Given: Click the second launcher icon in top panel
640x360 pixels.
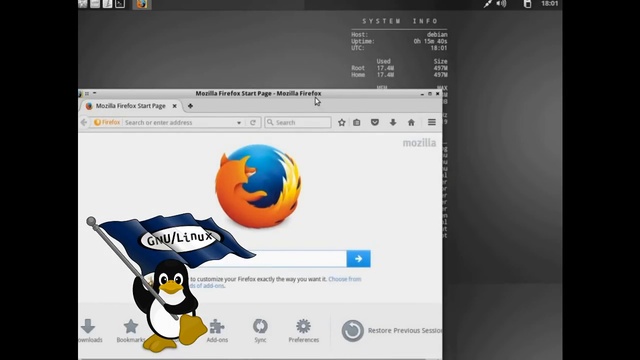Looking at the screenshot, I should (95, 4).
